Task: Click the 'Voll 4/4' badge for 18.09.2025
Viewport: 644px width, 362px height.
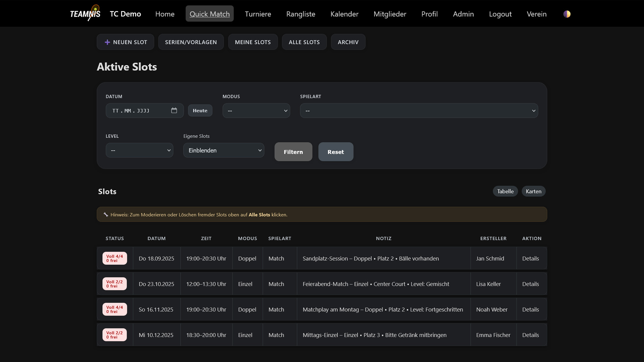Action: tap(115, 258)
